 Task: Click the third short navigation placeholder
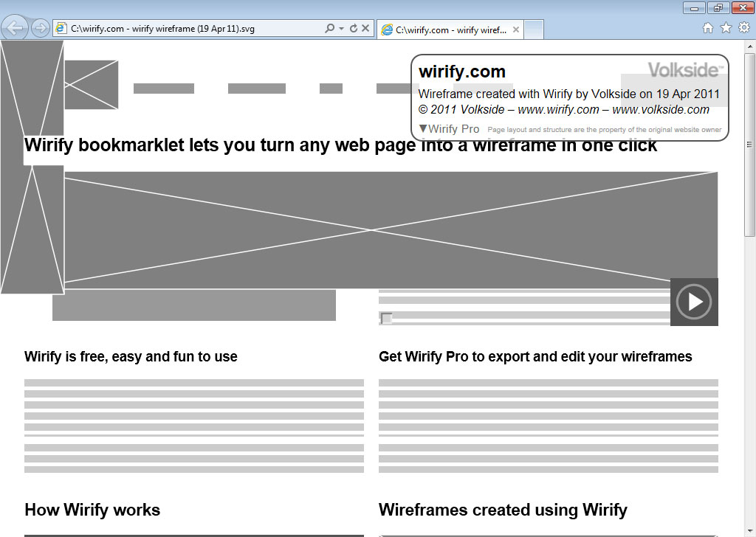331,89
